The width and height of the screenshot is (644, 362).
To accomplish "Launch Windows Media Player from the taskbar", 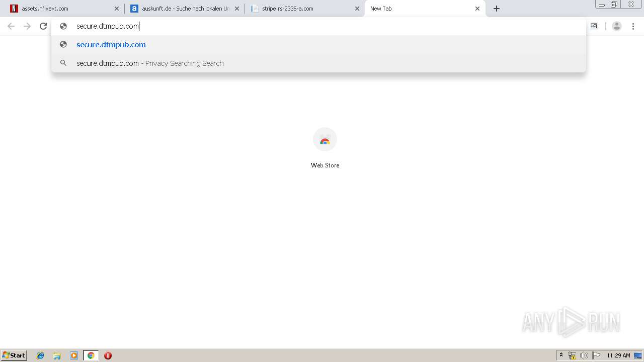I will [x=74, y=355].
